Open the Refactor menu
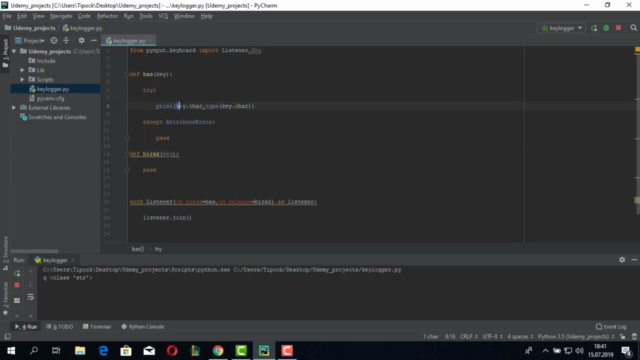Image resolution: width=640 pixels, height=360 pixels. coord(107,16)
